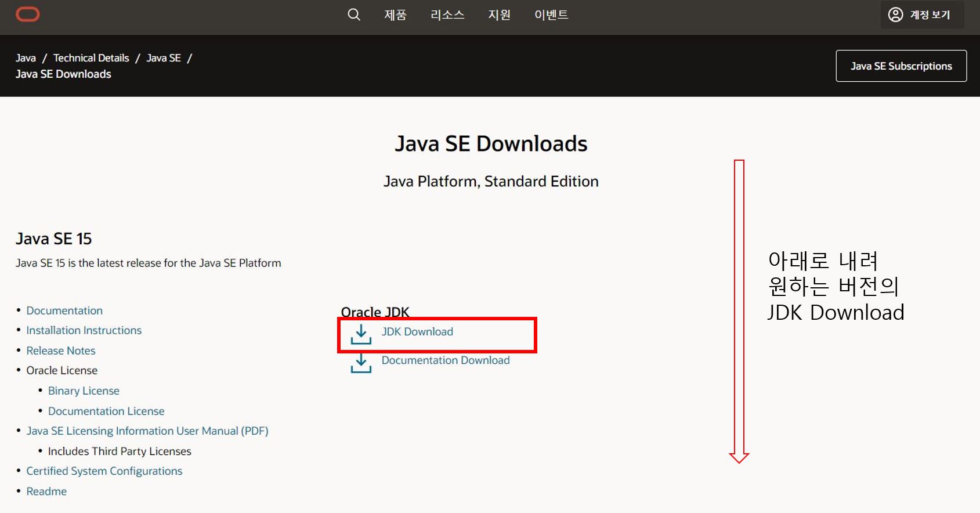The image size is (980, 513).
Task: Open the 지원 menu
Action: click(x=499, y=15)
